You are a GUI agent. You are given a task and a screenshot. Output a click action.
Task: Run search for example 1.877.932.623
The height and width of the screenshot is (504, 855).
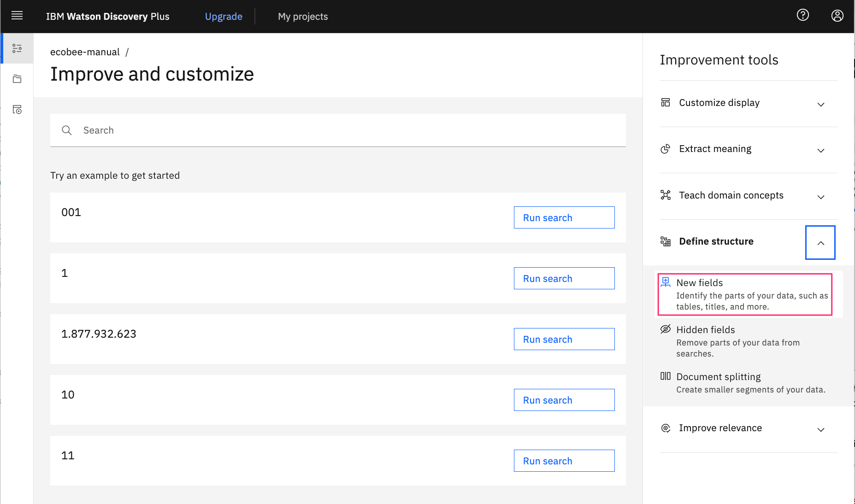564,339
